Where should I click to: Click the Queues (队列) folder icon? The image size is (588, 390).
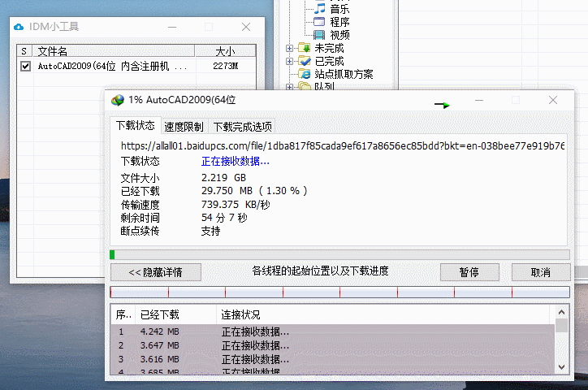point(305,86)
